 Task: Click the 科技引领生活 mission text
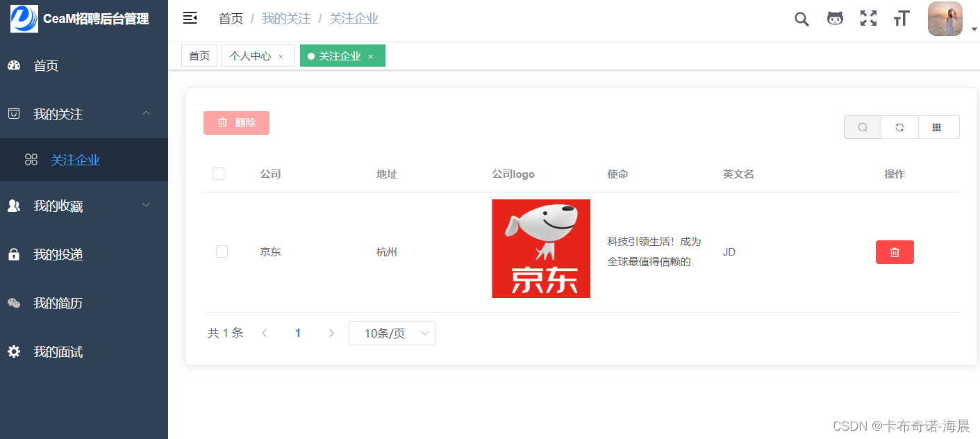point(654,251)
